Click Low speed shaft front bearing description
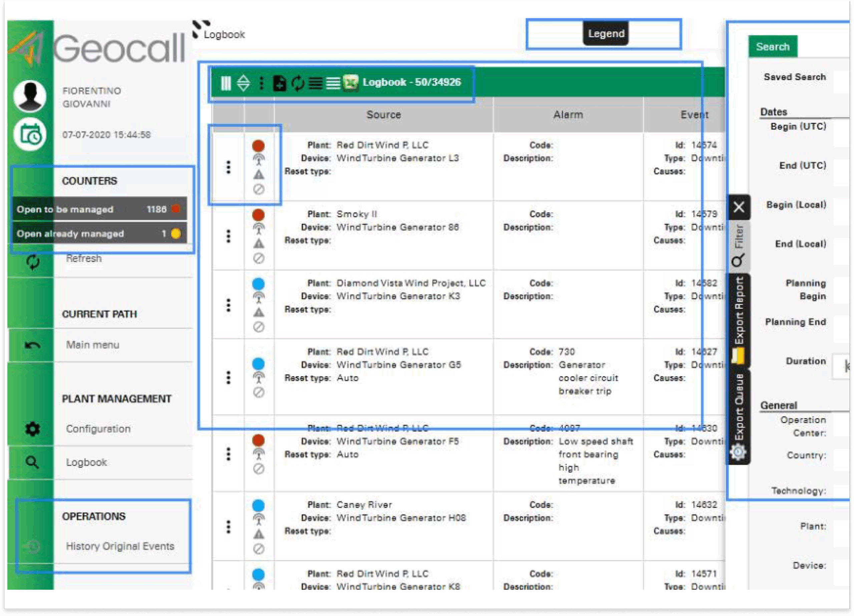The image size is (854, 616). pyautogui.click(x=595, y=461)
